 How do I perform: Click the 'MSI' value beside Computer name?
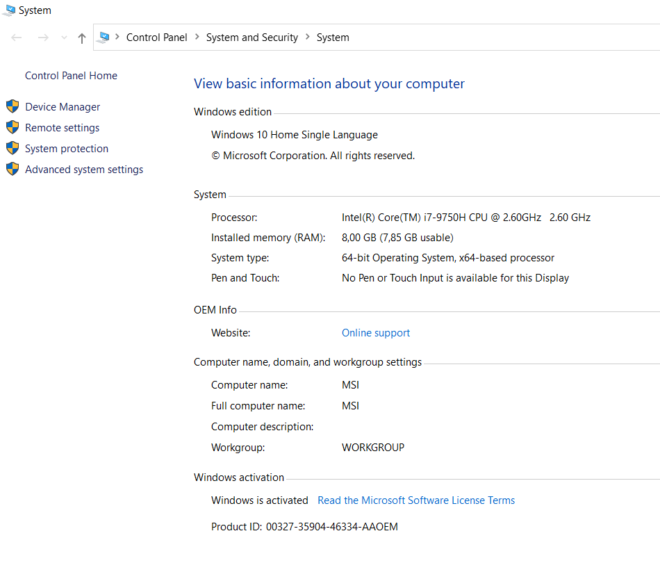point(350,385)
